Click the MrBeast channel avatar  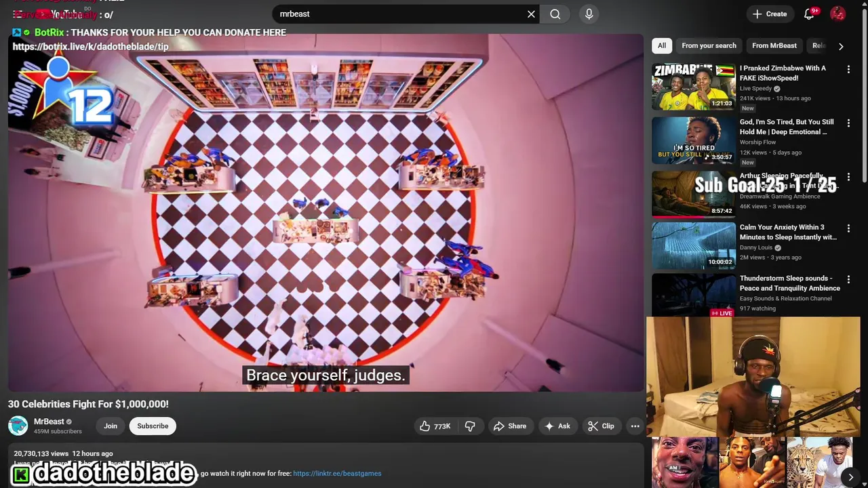click(18, 426)
